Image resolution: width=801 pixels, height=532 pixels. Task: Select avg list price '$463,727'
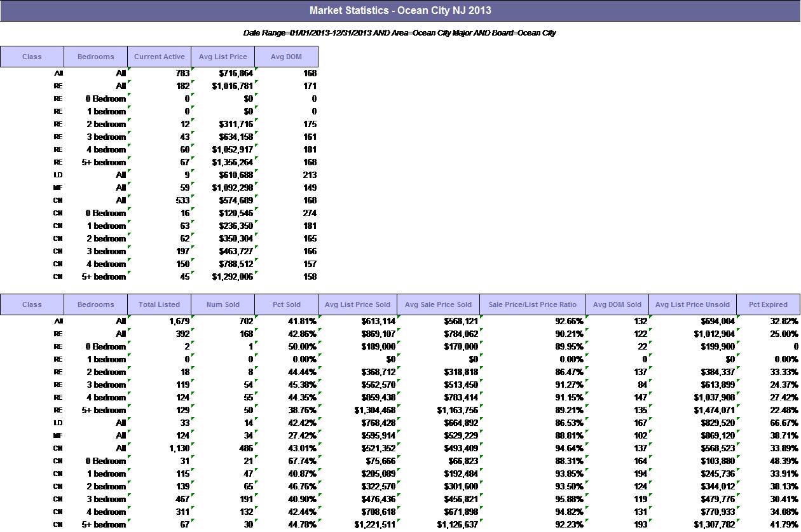235,251
